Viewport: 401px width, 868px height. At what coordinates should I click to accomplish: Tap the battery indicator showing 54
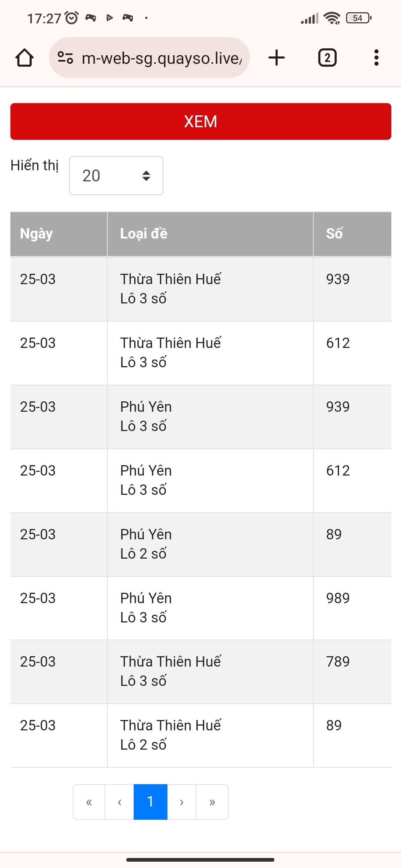[x=359, y=18]
